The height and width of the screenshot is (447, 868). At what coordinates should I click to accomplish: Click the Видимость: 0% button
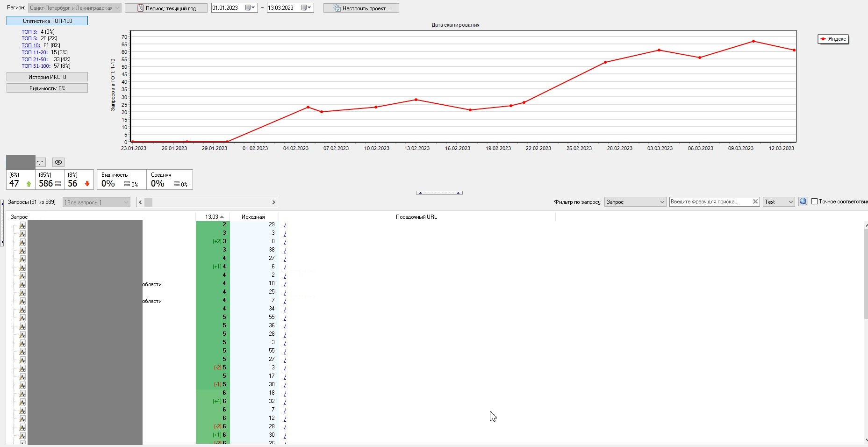(x=47, y=88)
